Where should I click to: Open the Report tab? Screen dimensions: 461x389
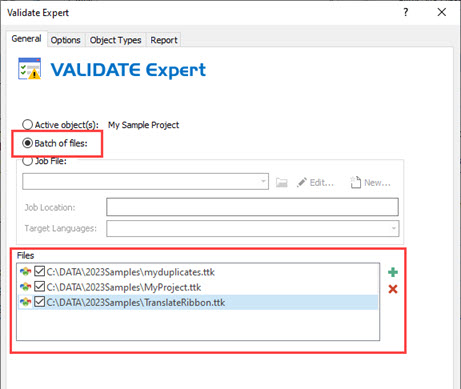pyautogui.click(x=164, y=40)
